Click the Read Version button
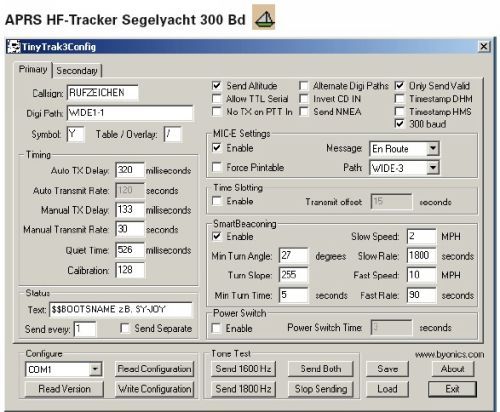 pyautogui.click(x=64, y=389)
